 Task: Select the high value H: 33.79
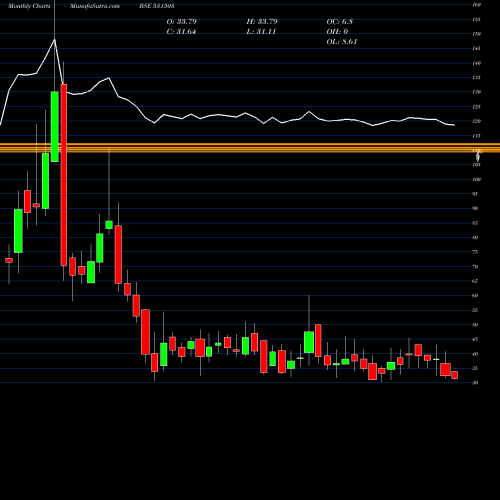[262, 22]
